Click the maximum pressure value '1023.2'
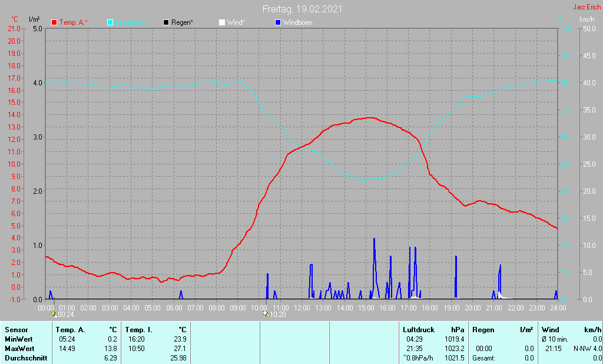This screenshot has height=364, width=603. [x=455, y=349]
